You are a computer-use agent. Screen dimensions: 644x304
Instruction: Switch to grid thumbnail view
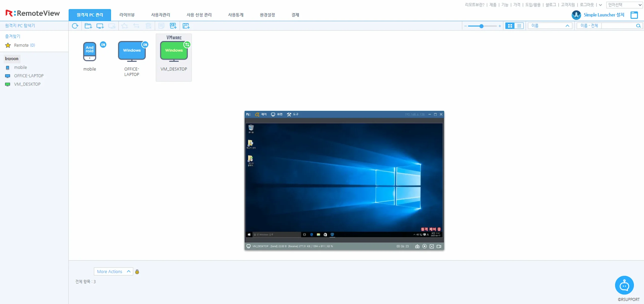[x=510, y=26]
